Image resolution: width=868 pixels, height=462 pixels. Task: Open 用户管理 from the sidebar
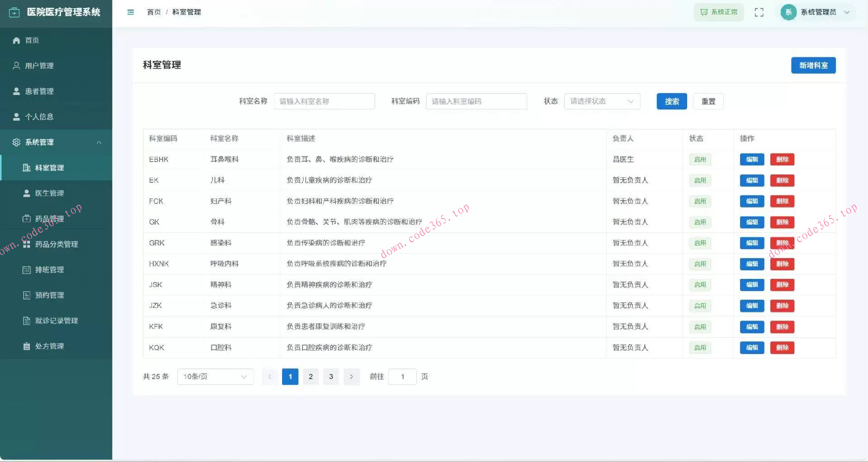pyautogui.click(x=39, y=66)
